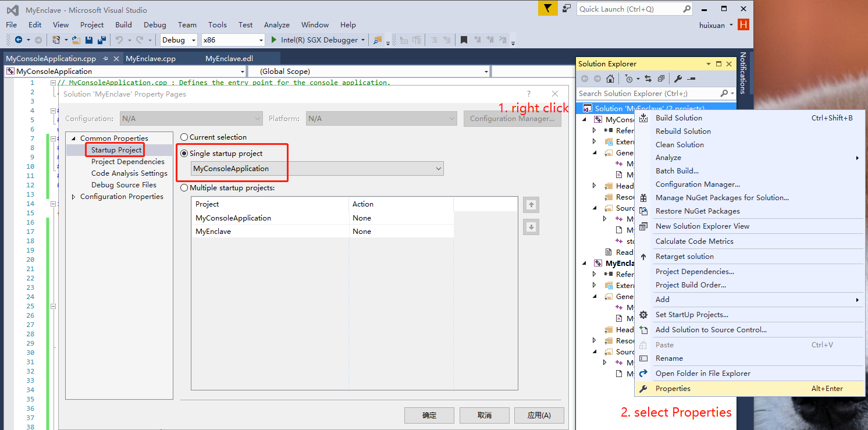The width and height of the screenshot is (868, 430).
Task: Click the Configuration Manager button
Action: pos(512,118)
